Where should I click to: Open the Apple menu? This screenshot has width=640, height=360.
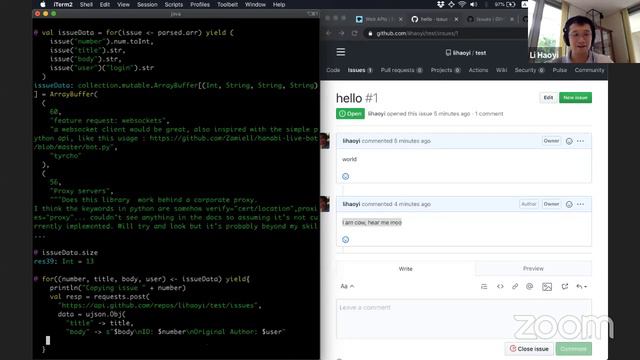[x=43, y=4]
